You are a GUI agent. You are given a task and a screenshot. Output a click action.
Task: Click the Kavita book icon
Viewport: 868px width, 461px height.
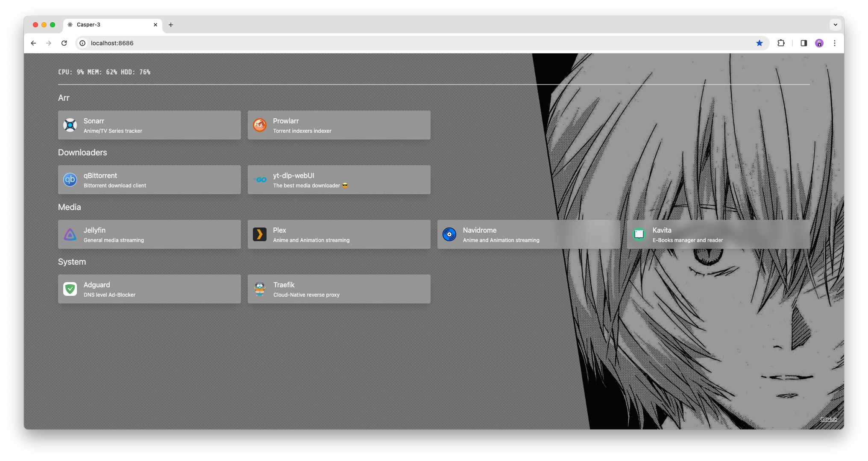click(639, 234)
